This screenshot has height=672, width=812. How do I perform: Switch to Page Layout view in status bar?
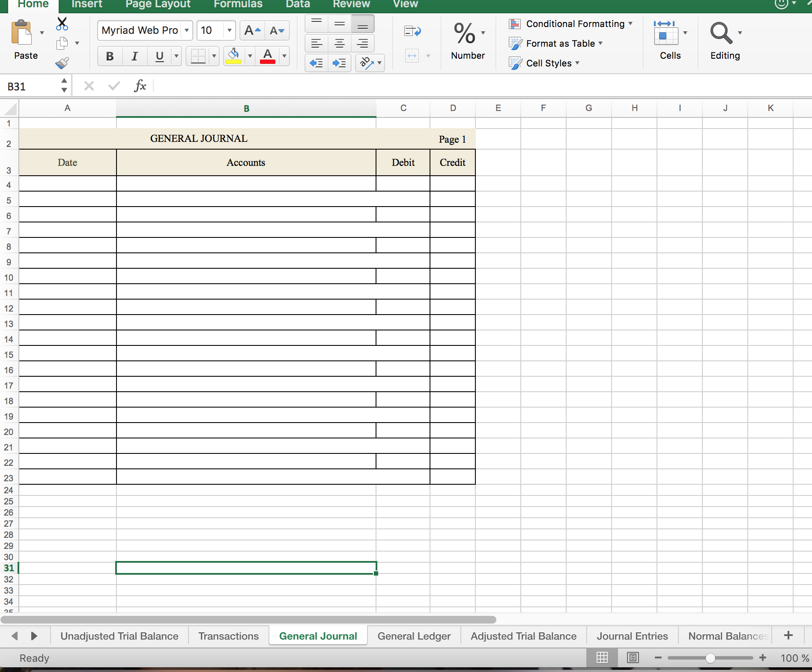click(633, 657)
